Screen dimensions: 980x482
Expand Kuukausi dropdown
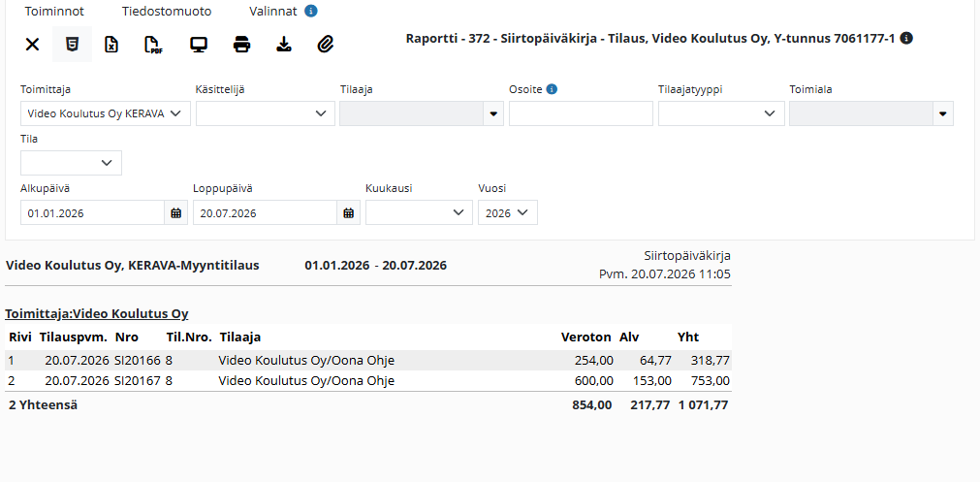pos(419,213)
